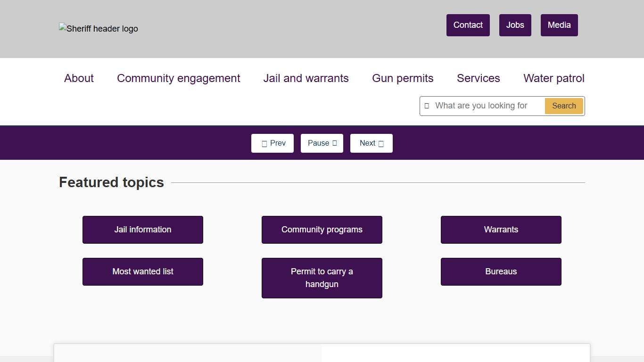644x362 pixels.
Task: Focus the 'What are you looking for' field
Action: 487,106
